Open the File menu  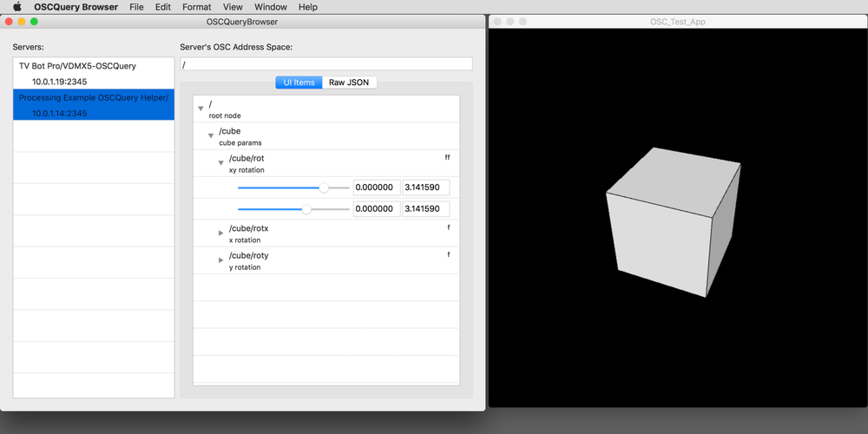pyautogui.click(x=136, y=7)
